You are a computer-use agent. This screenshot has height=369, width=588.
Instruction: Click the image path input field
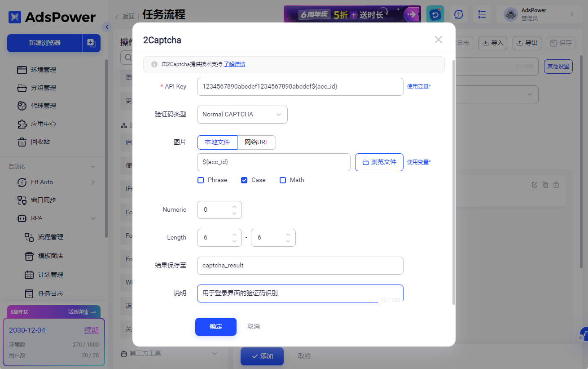tap(273, 162)
